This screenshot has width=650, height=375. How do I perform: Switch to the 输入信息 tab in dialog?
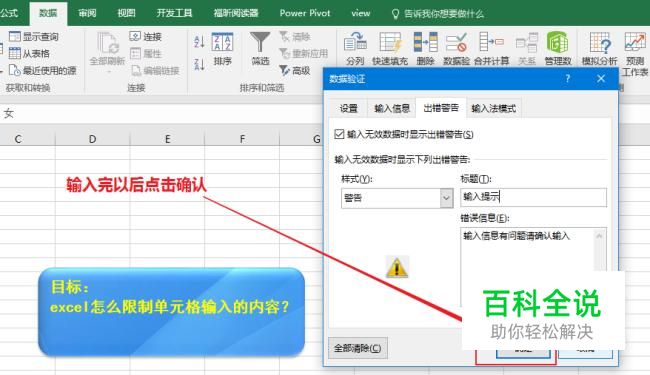(392, 108)
